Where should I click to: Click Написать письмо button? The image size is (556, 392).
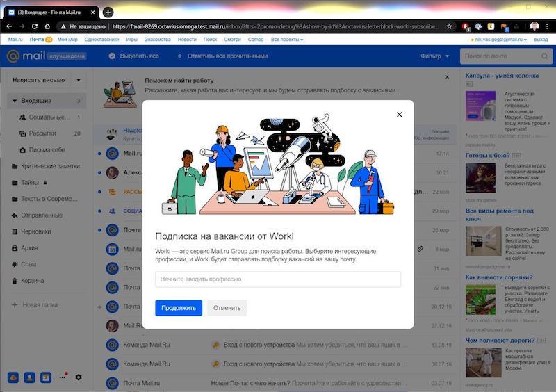[x=39, y=80]
